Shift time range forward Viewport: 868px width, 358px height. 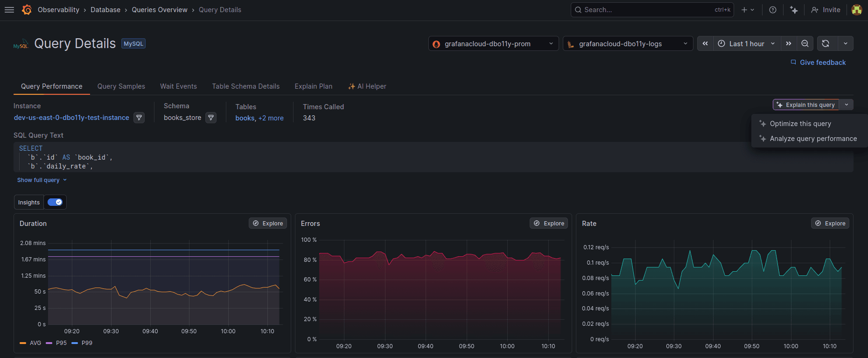[x=789, y=43]
